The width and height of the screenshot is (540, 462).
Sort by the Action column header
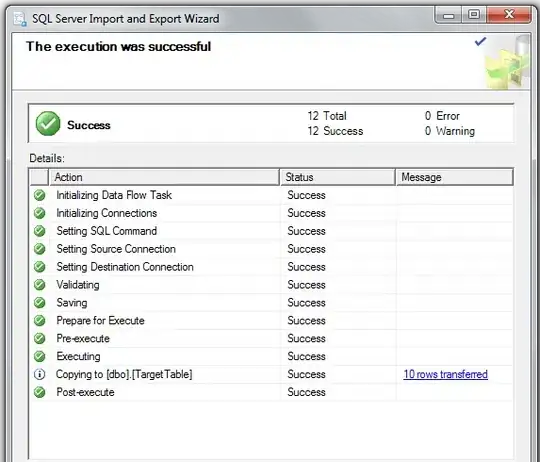(164, 177)
